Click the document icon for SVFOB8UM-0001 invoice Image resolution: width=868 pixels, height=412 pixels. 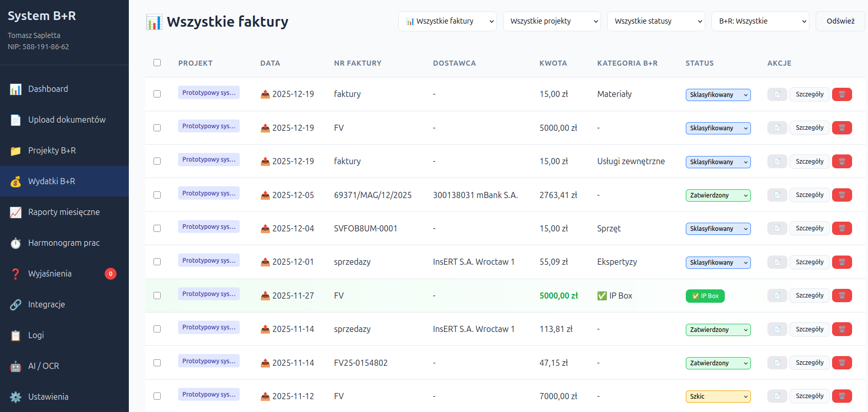pyautogui.click(x=777, y=228)
